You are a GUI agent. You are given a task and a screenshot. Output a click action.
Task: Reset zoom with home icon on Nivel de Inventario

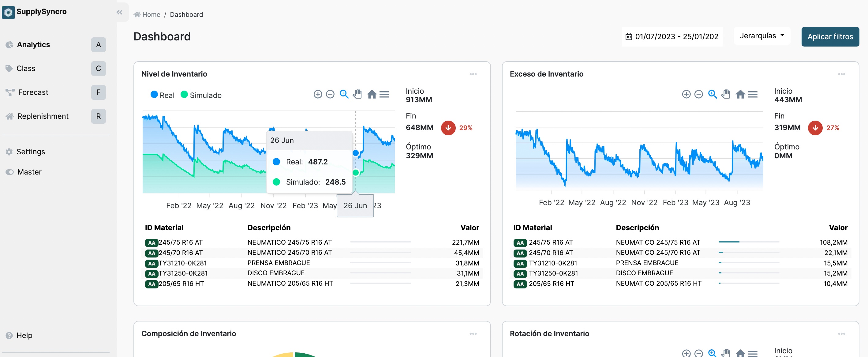click(371, 94)
